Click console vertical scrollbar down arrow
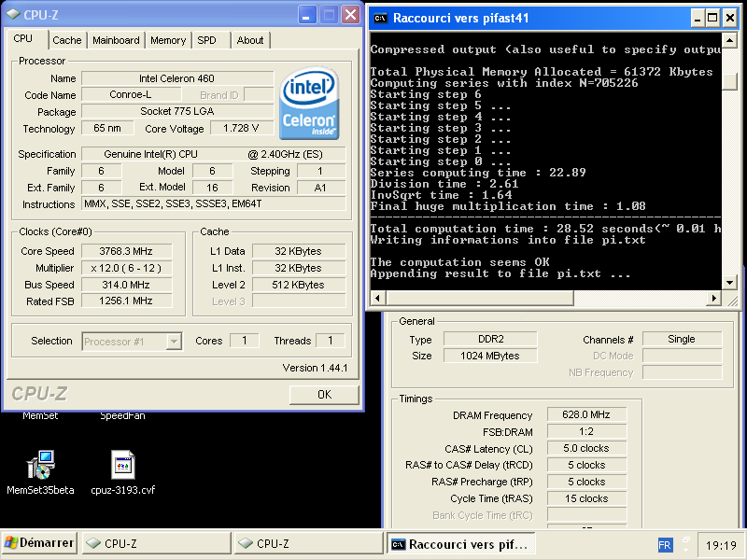The width and height of the screenshot is (747, 560). (729, 283)
